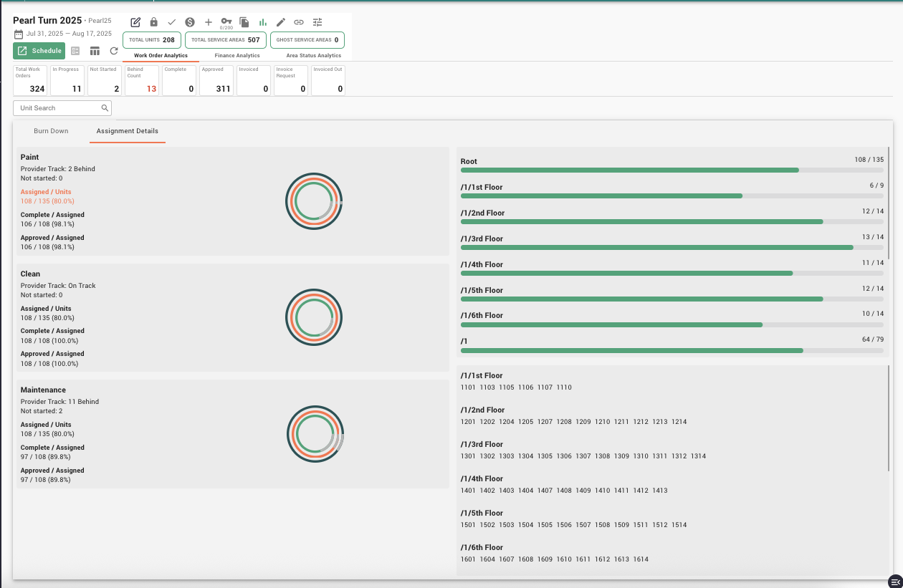
Task: Click the Approved 311 card
Action: pyautogui.click(x=216, y=80)
